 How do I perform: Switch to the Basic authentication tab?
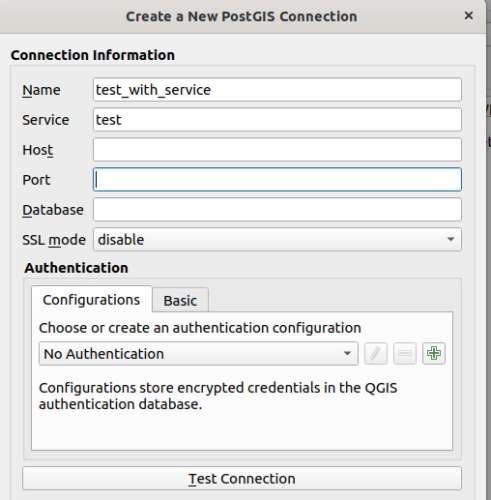(180, 300)
